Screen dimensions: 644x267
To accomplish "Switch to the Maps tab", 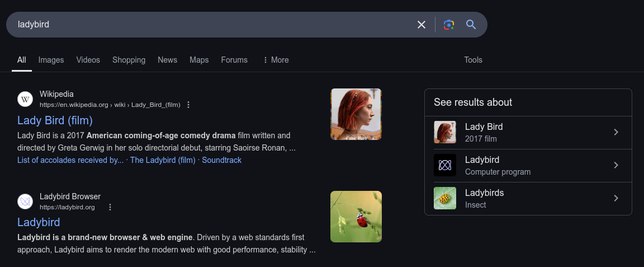I will coord(199,60).
